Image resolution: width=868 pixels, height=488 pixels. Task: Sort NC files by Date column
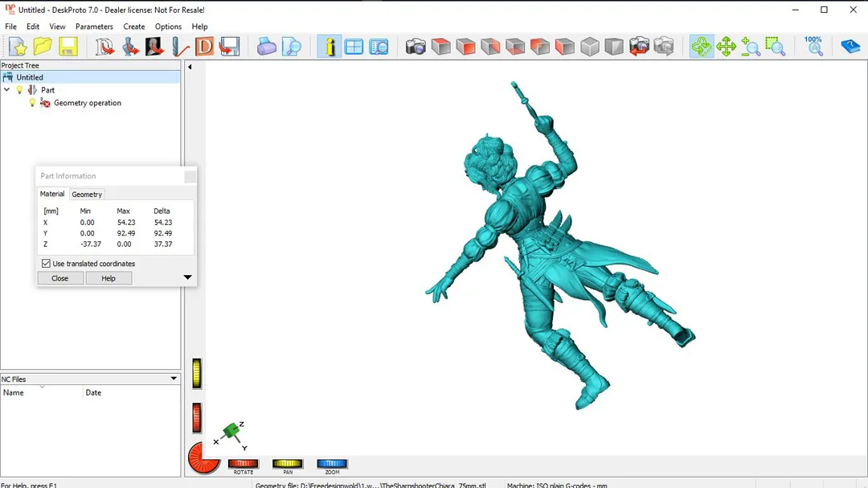(x=132, y=392)
